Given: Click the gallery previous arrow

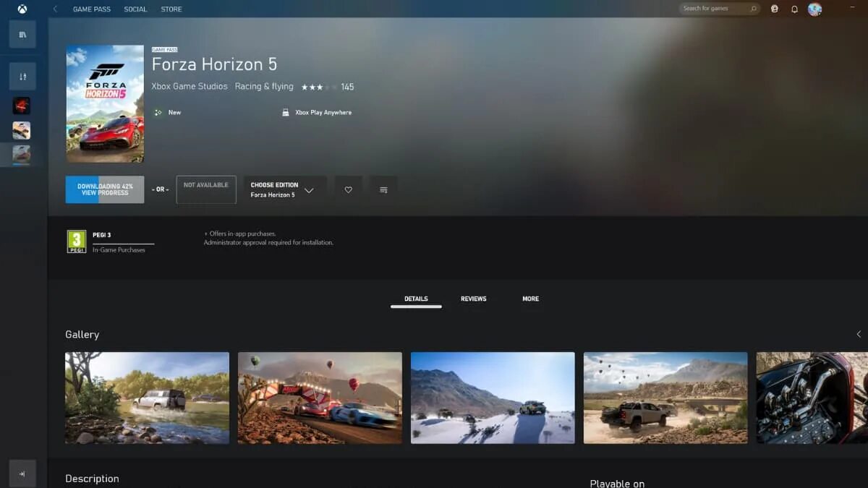Looking at the screenshot, I should point(859,334).
